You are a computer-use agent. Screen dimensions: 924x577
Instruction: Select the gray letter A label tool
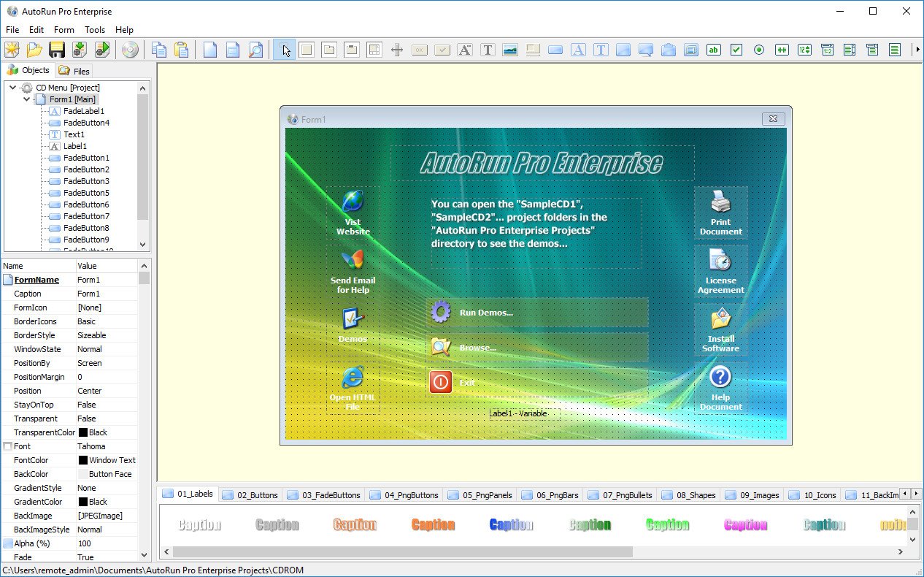465,50
